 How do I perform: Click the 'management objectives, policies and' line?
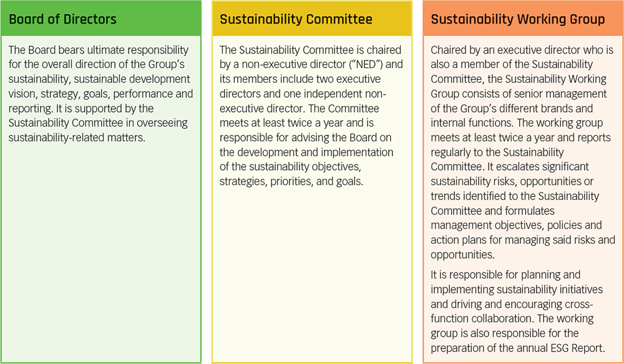(516, 225)
